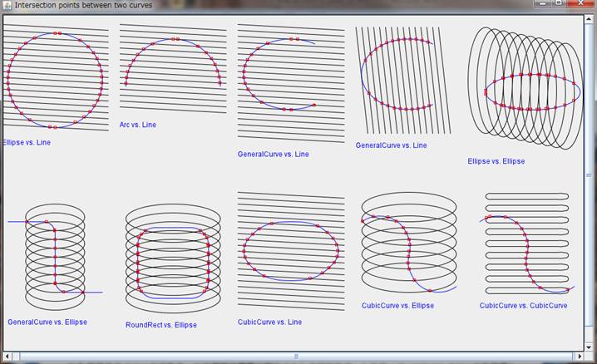597x364 pixels.
Task: Click the horizontal scrollbar thumb
Action: coord(296,357)
